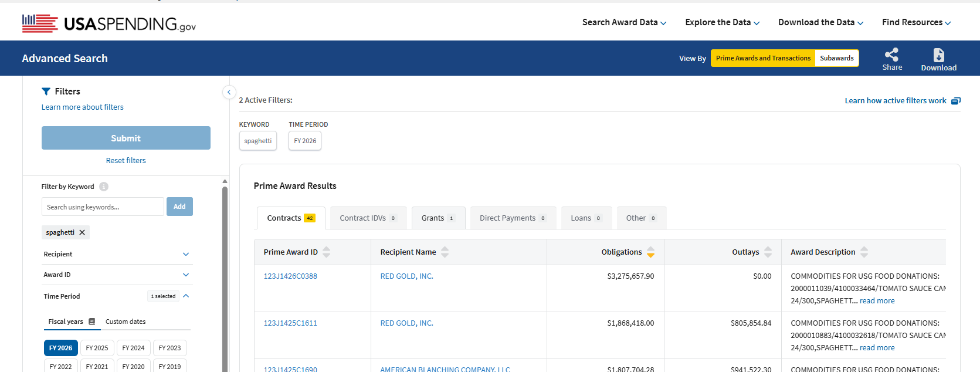
Task: Click read more in the second row description
Action: [x=877, y=347]
